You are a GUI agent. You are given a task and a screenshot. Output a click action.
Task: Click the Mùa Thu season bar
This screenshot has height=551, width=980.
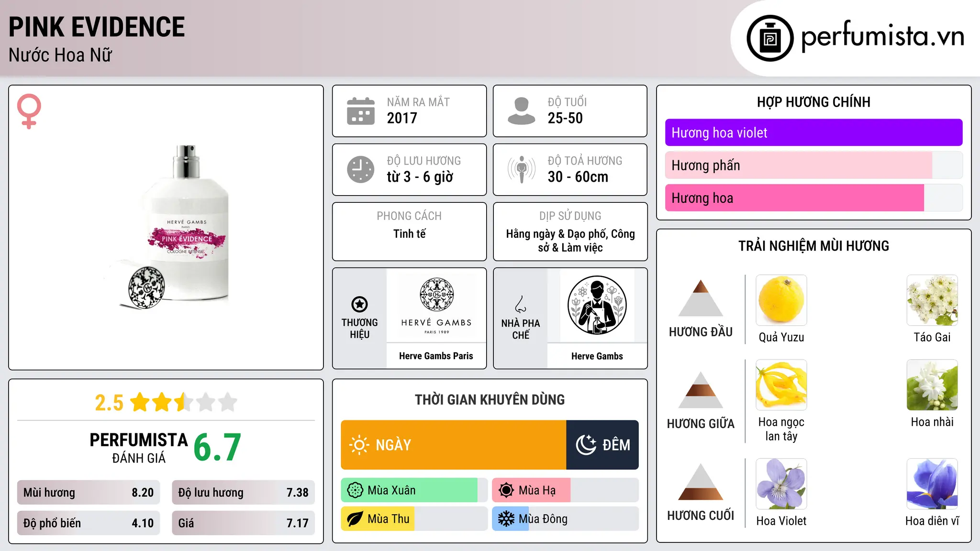click(x=414, y=519)
